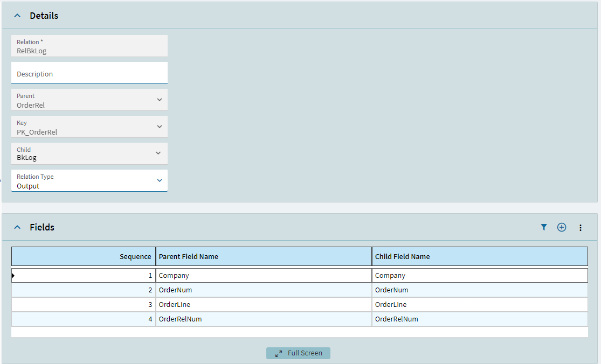Click the expand arrows on the Full Screen button
Image resolution: width=601 pixels, height=364 pixels.
click(279, 353)
